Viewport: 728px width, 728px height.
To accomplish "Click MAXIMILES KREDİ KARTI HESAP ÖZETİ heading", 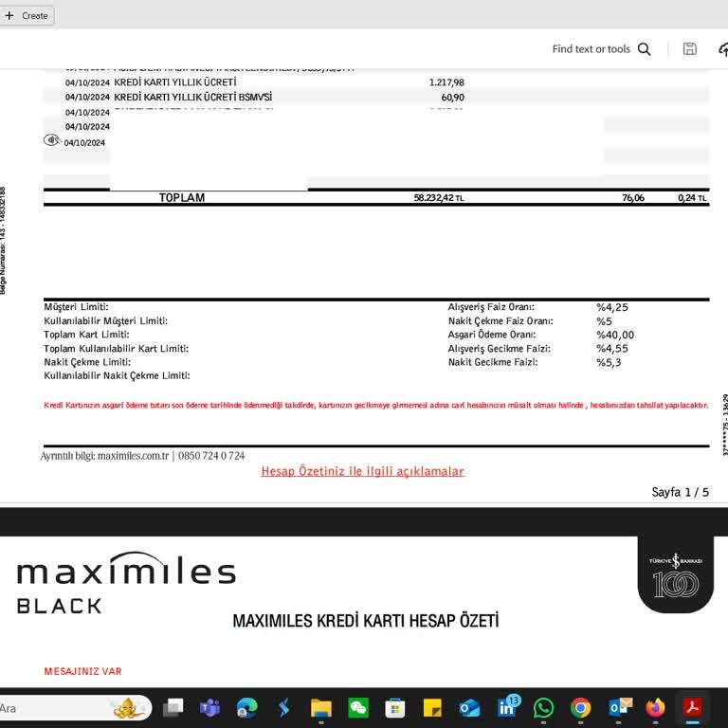I will click(x=365, y=621).
